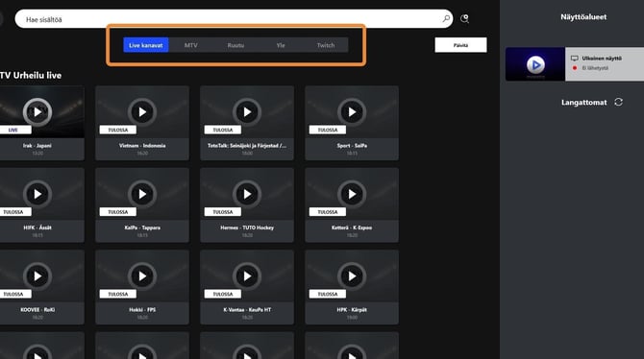Image resolution: width=644 pixels, height=359 pixels.
Task: Click the TULOSSA badge on K-Vantaa - KeuPa HT
Action: (x=223, y=294)
